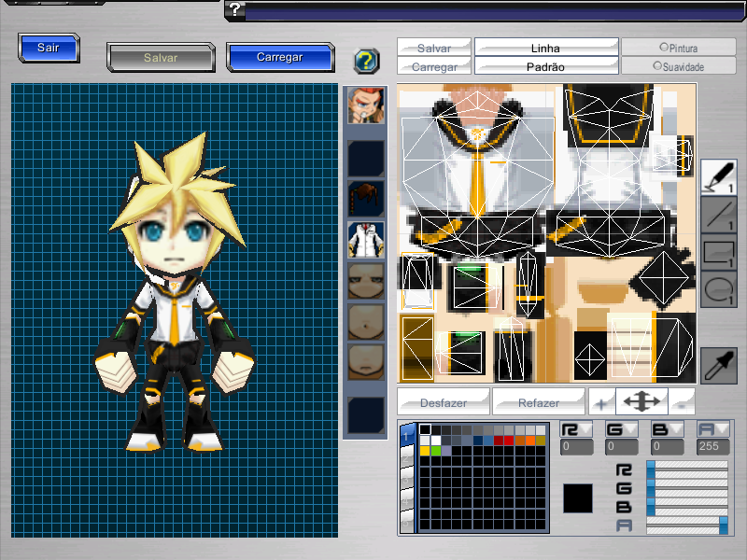The width and height of the screenshot is (747, 560).
Task: Enable the Suavidade radio option
Action: [x=679, y=66]
